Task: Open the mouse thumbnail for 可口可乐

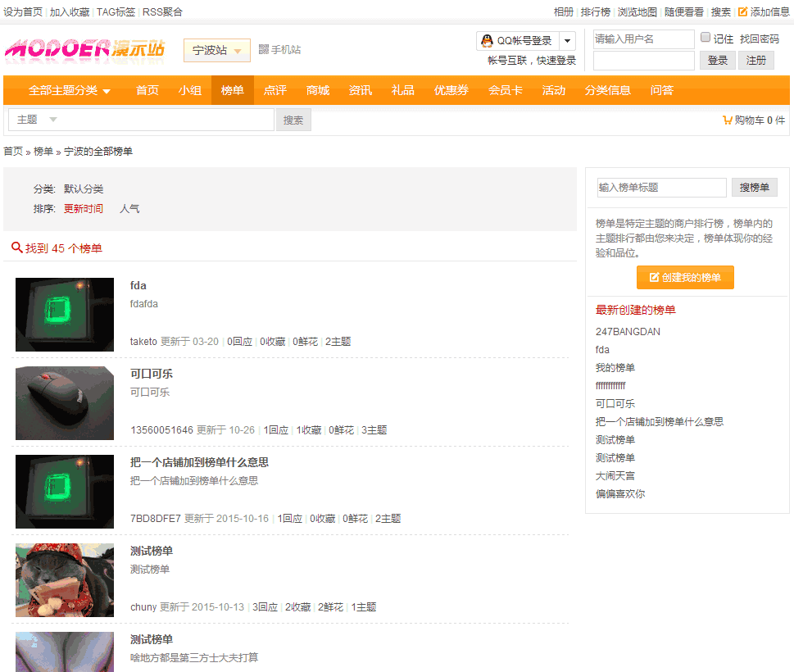Action: 65,403
